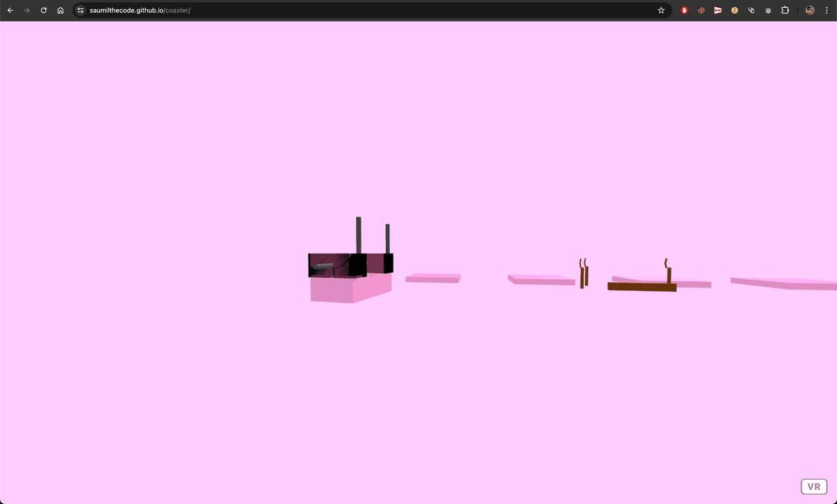Bookmark this page with the star
This screenshot has height=504, width=837.
pos(661,10)
